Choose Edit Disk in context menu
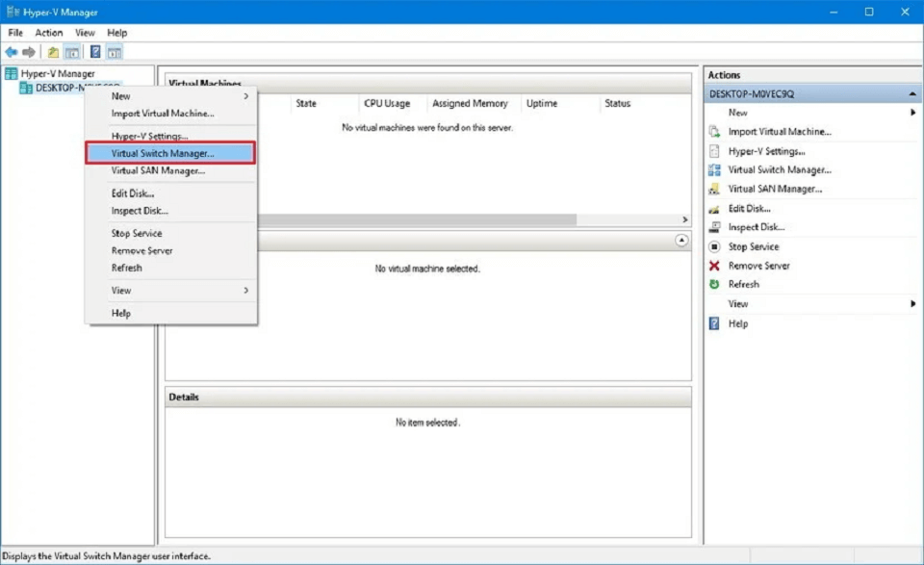The height and width of the screenshot is (565, 924). point(170,193)
